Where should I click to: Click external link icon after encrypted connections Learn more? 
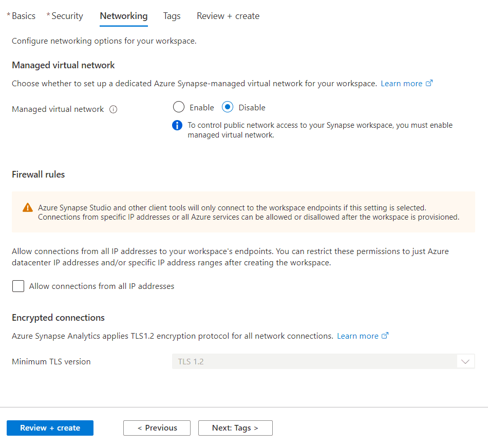pos(385,336)
